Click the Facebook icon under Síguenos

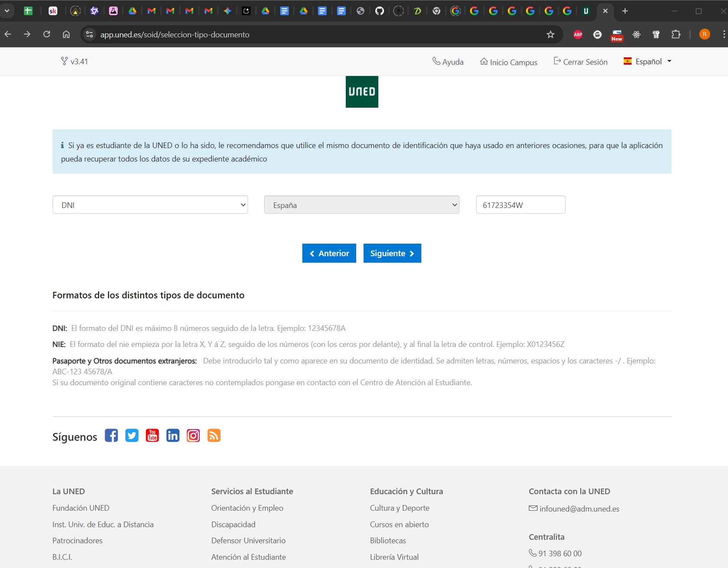tap(111, 436)
